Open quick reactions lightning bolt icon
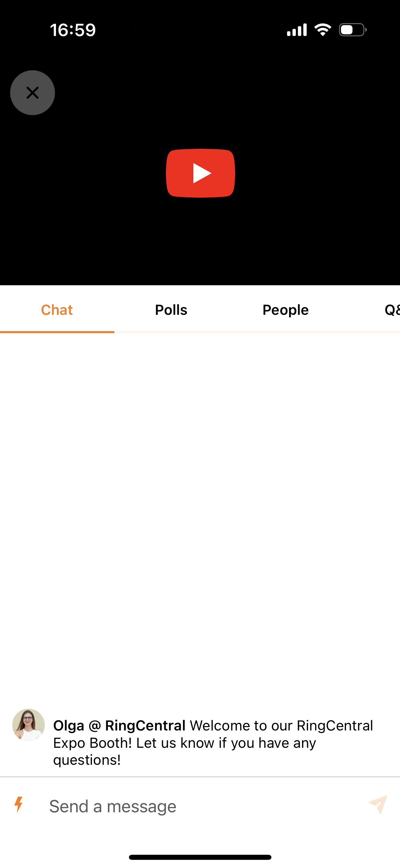The height and width of the screenshot is (868, 400). [19, 804]
